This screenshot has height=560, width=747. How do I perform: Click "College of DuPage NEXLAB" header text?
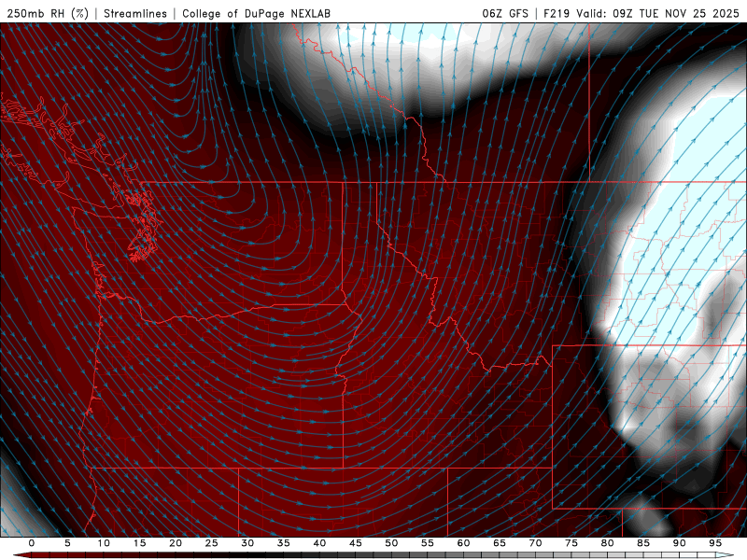tap(256, 13)
